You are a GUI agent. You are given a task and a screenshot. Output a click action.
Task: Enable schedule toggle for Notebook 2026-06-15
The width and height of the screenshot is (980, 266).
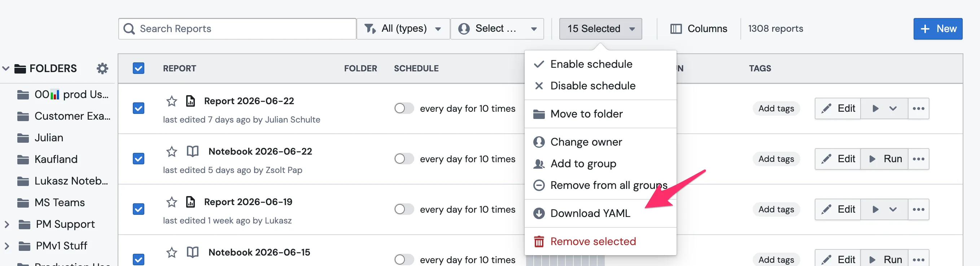404,260
